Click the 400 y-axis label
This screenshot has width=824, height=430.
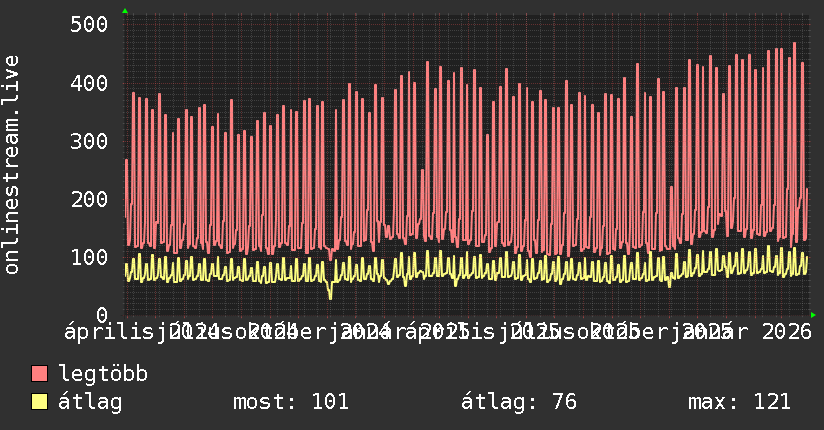point(89,83)
